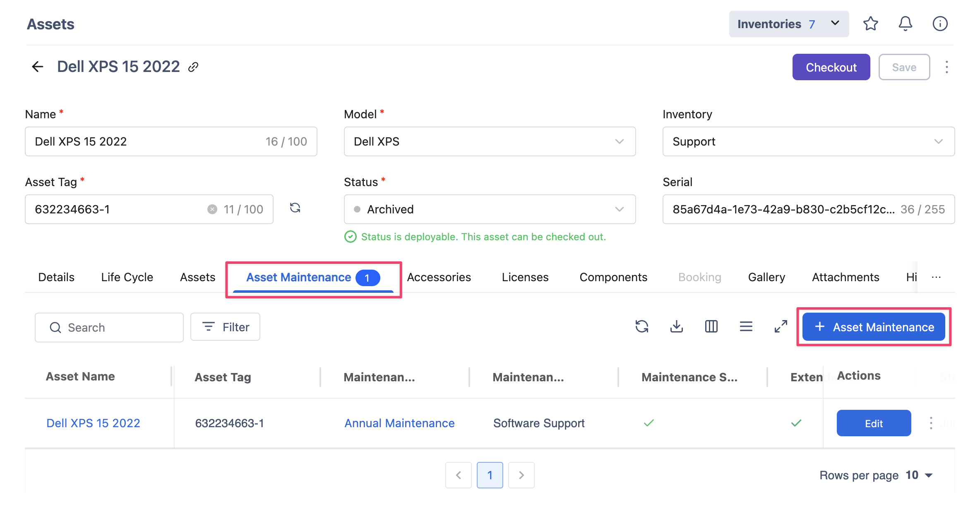Screen dimensions: 980x507
Task: Open the Annual Maintenance link
Action: 399,423
